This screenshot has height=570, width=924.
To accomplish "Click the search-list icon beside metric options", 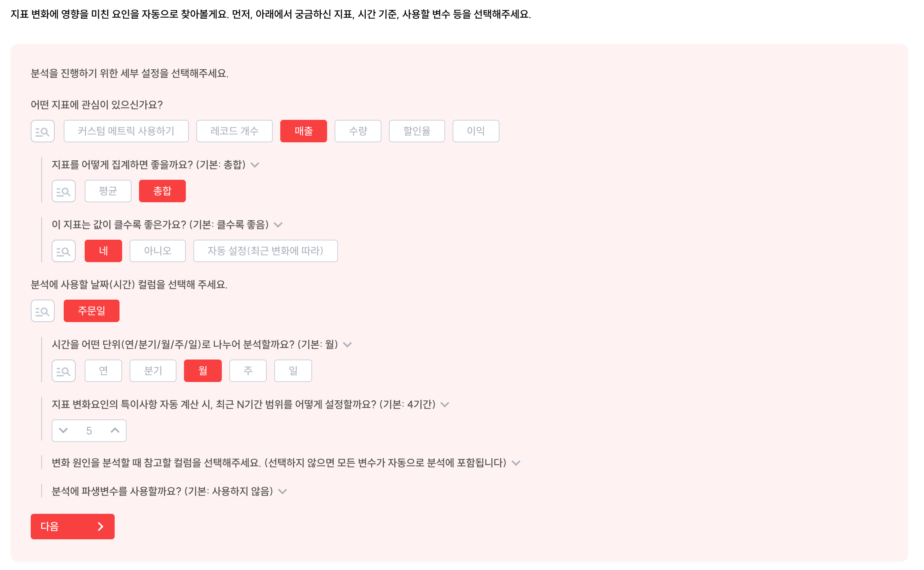I will click(43, 131).
